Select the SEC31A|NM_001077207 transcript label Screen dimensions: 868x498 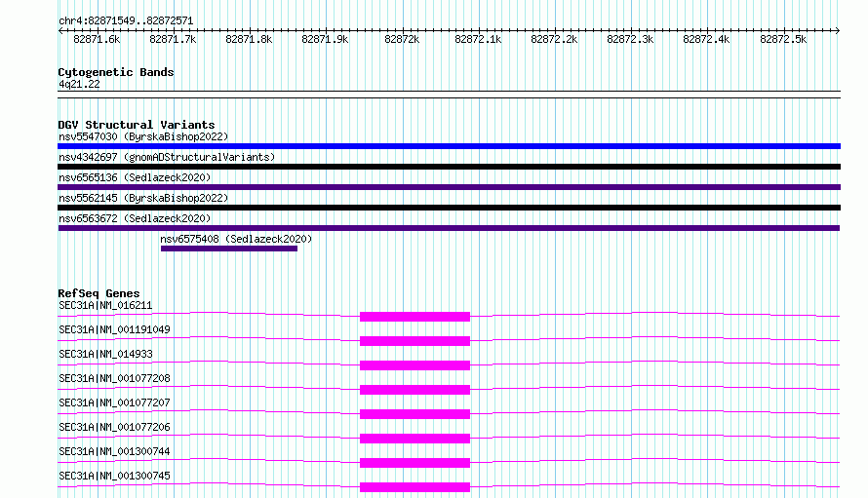[114, 402]
